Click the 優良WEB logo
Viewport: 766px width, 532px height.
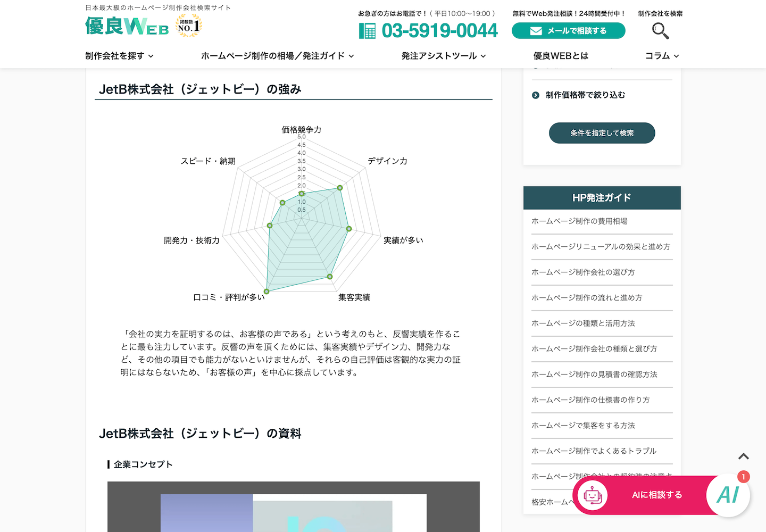tap(127, 26)
